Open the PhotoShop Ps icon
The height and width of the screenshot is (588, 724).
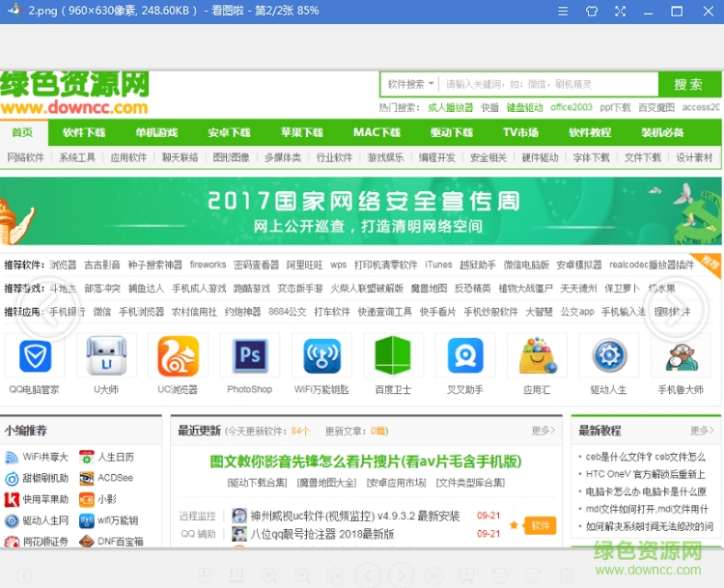(250, 355)
